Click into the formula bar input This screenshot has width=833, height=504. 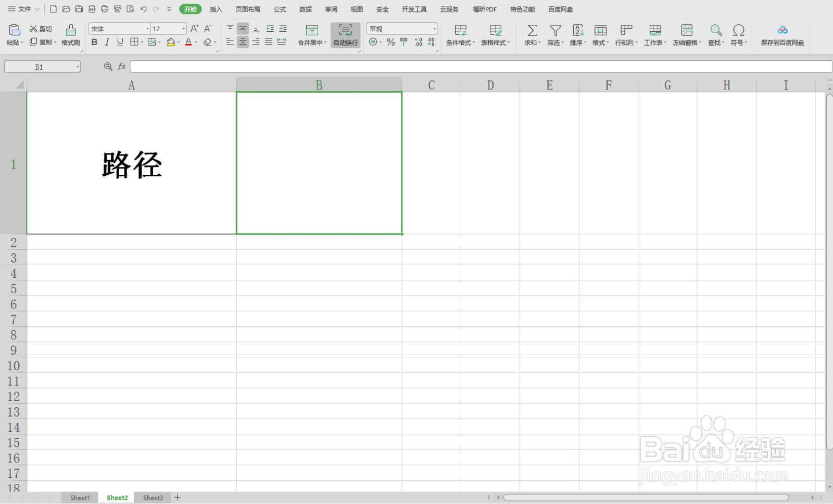point(481,67)
